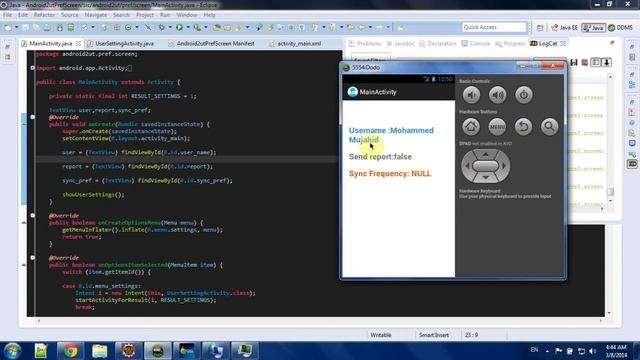This screenshot has width=640, height=360.
Task: Click the LogCat clear log icon
Action: click(585, 62)
